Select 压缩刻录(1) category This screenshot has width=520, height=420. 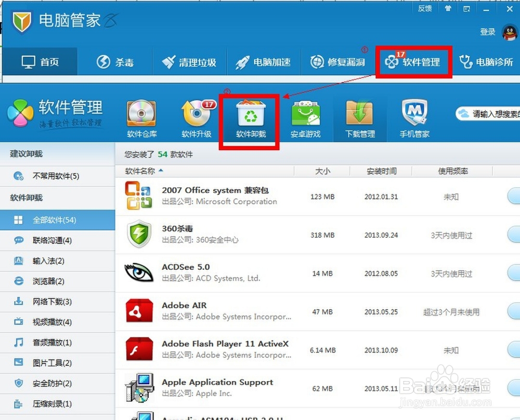(x=57, y=404)
